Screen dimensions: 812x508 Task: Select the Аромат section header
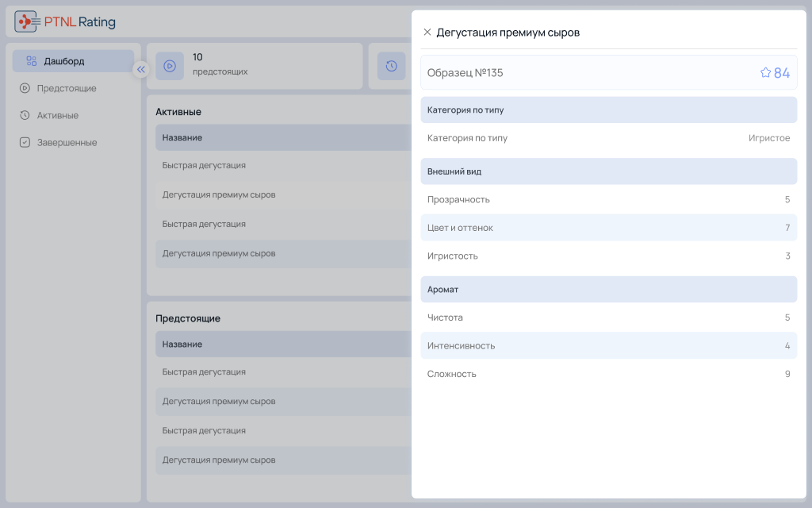[x=608, y=289]
